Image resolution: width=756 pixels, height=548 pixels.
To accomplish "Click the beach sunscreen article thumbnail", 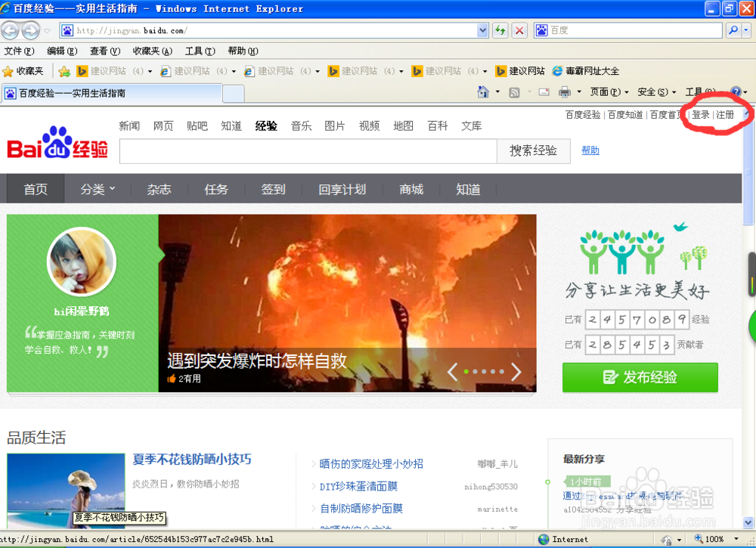I will coord(66,491).
